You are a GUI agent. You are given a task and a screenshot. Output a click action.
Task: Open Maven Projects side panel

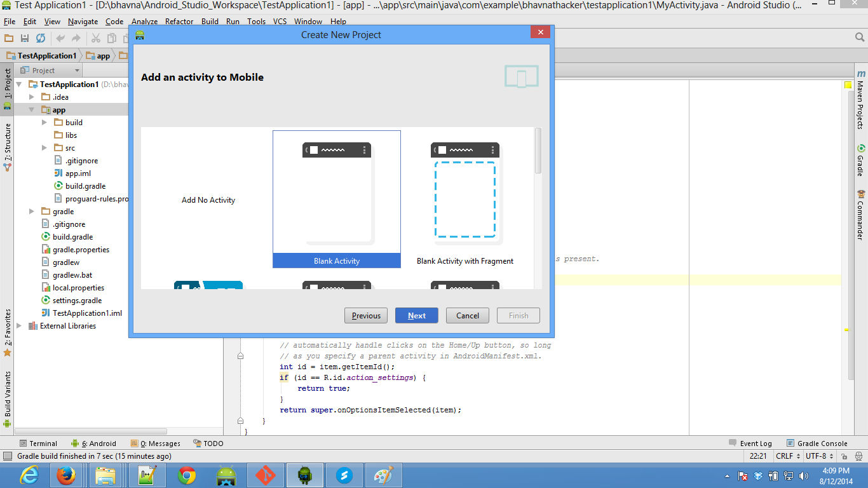point(860,100)
